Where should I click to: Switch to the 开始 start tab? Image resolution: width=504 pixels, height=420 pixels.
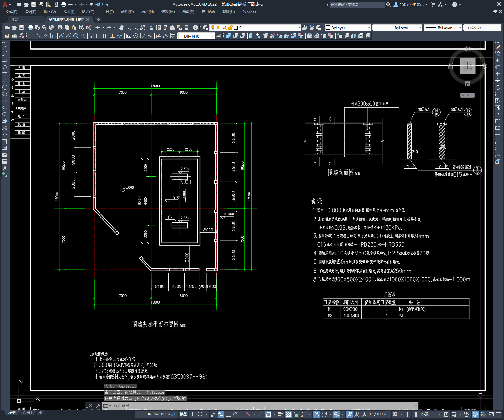[15, 19]
